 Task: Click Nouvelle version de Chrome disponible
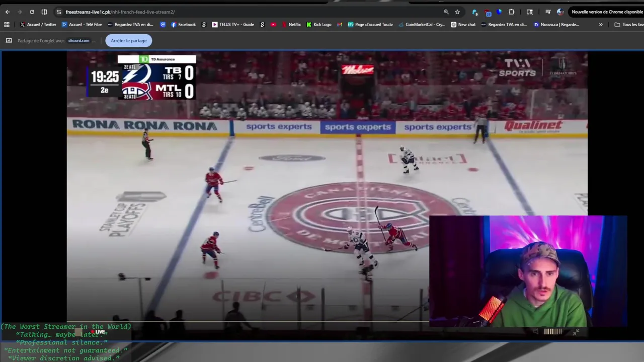[x=607, y=12]
